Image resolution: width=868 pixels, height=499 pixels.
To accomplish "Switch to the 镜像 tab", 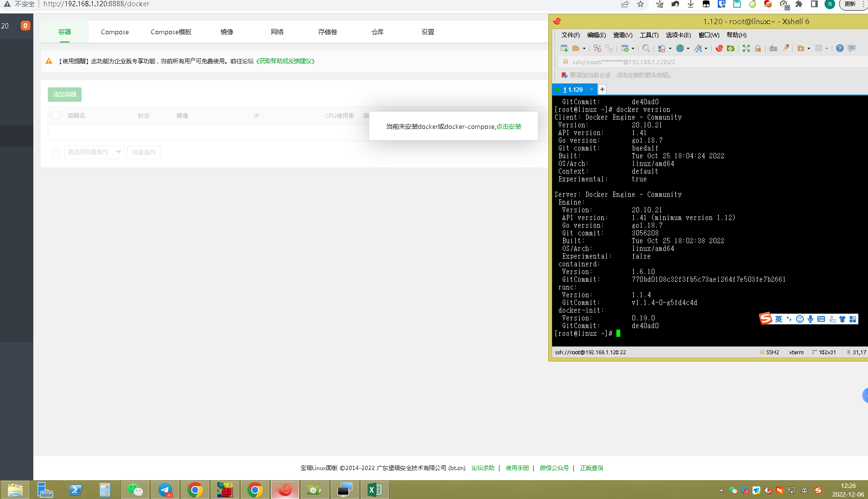I will coord(227,32).
